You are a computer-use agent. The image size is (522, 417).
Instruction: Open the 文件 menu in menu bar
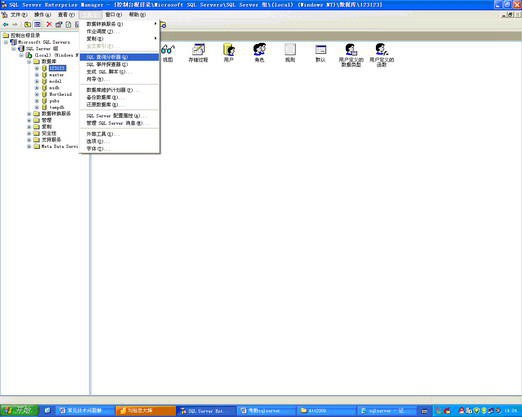(19, 15)
